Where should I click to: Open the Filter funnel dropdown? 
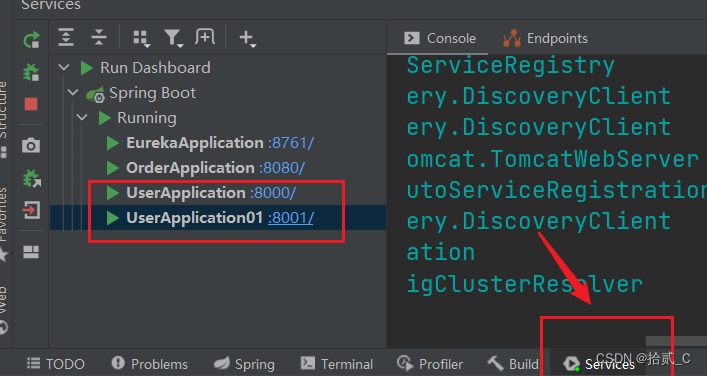[x=173, y=39]
